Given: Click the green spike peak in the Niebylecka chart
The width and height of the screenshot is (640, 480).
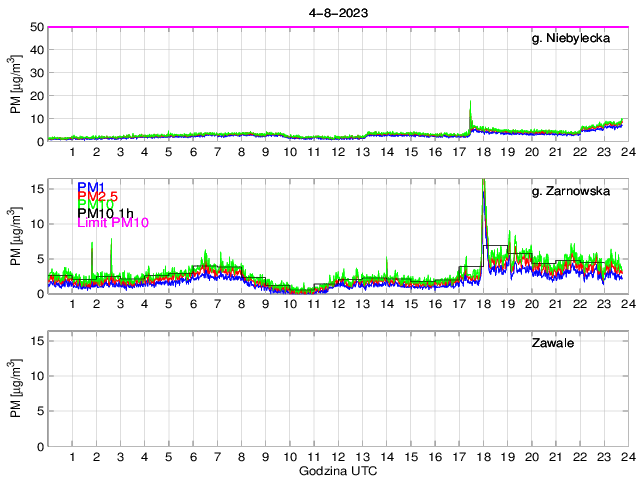Looking at the screenshot, I should [470, 102].
